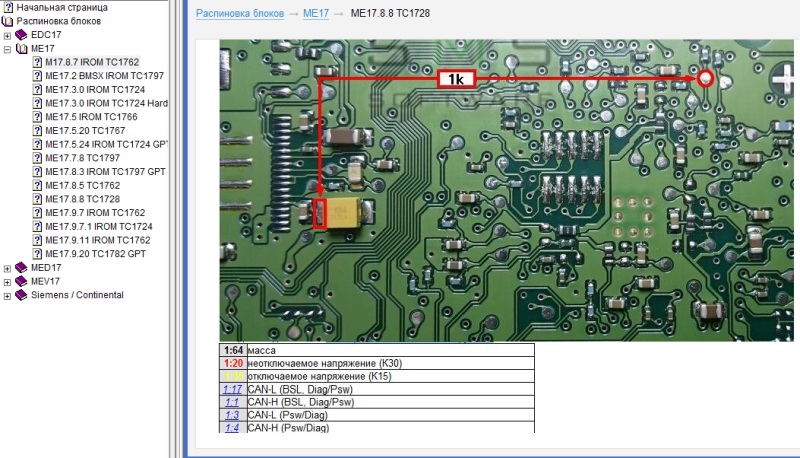Image resolution: width=800 pixels, height=458 pixels.
Task: Open pin 1:3 CAN-L link in table
Action: coord(232,414)
